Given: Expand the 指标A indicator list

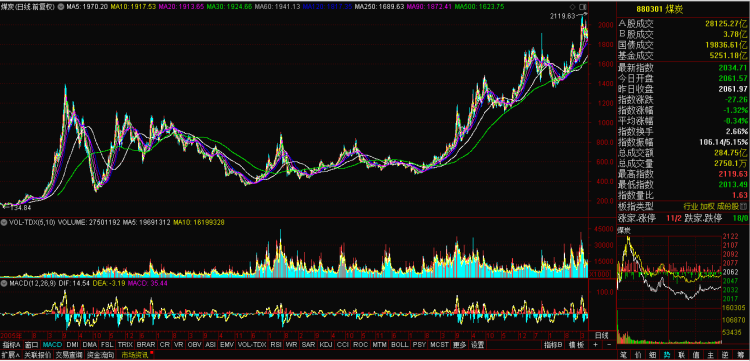Looking at the screenshot, I should point(11,345).
